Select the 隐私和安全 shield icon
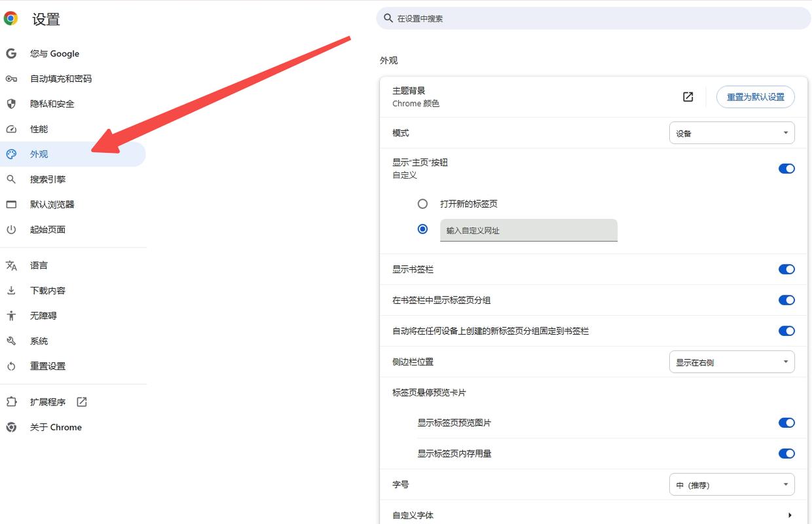The height and width of the screenshot is (524, 812). click(x=11, y=103)
